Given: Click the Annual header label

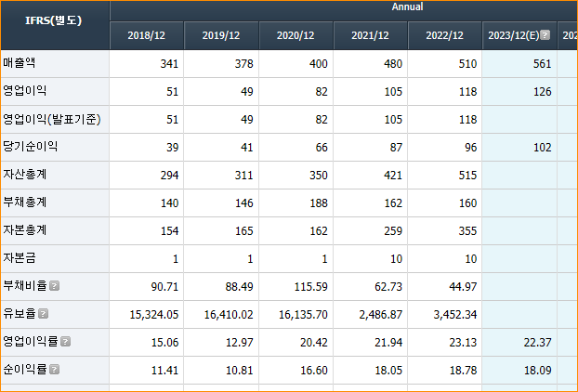Looking at the screenshot, I should pyautogui.click(x=407, y=7).
